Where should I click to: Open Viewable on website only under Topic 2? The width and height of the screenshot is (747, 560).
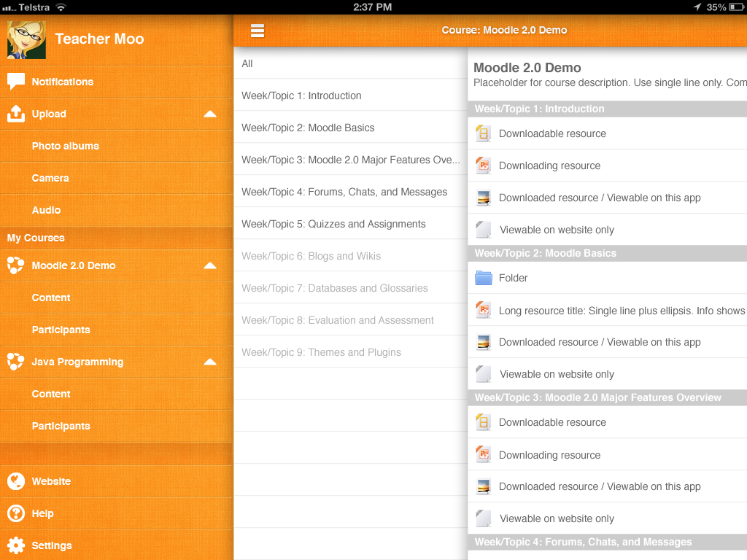pos(557,374)
